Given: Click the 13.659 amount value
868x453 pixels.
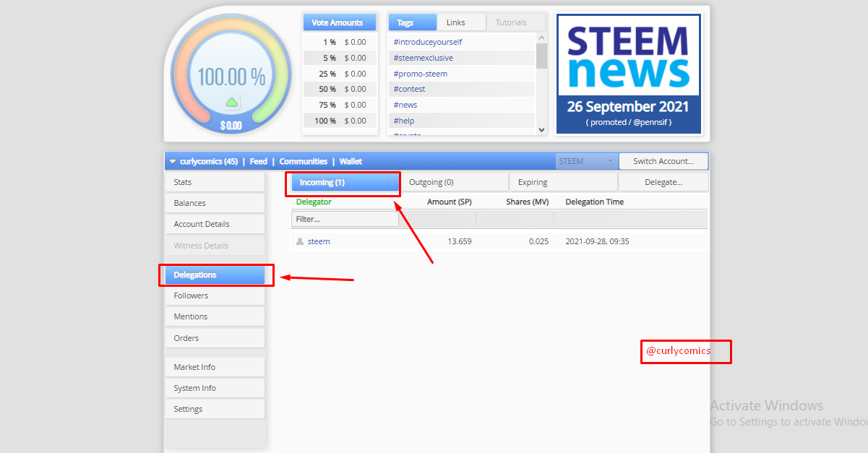Looking at the screenshot, I should 459,241.
